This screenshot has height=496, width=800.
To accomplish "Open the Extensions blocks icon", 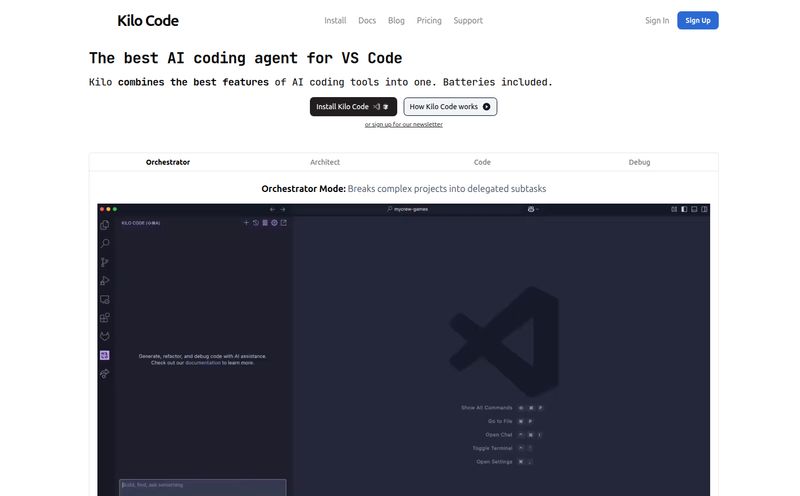I will pos(105,318).
